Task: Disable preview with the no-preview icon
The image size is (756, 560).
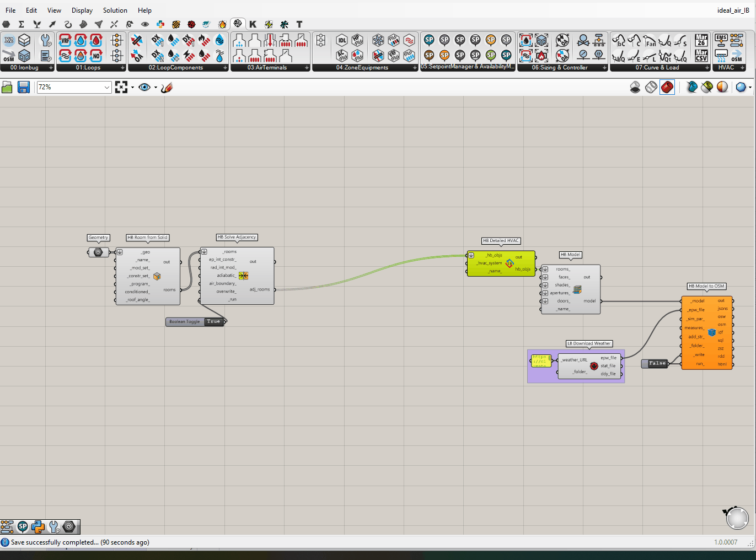Action: tap(635, 87)
